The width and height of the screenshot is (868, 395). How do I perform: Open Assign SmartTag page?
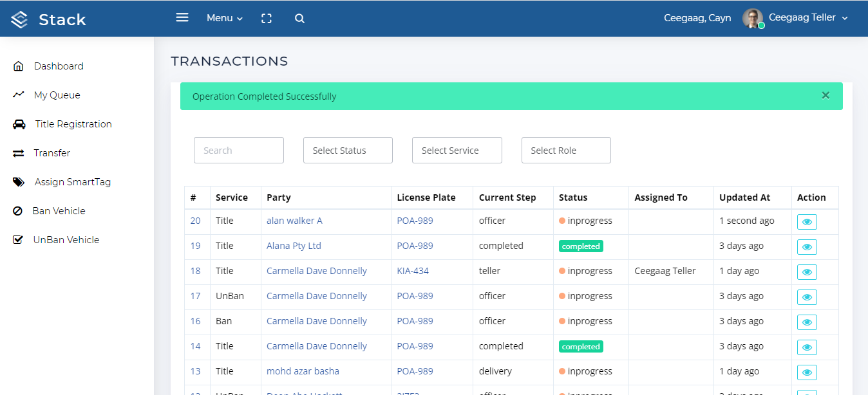pyautogui.click(x=73, y=182)
